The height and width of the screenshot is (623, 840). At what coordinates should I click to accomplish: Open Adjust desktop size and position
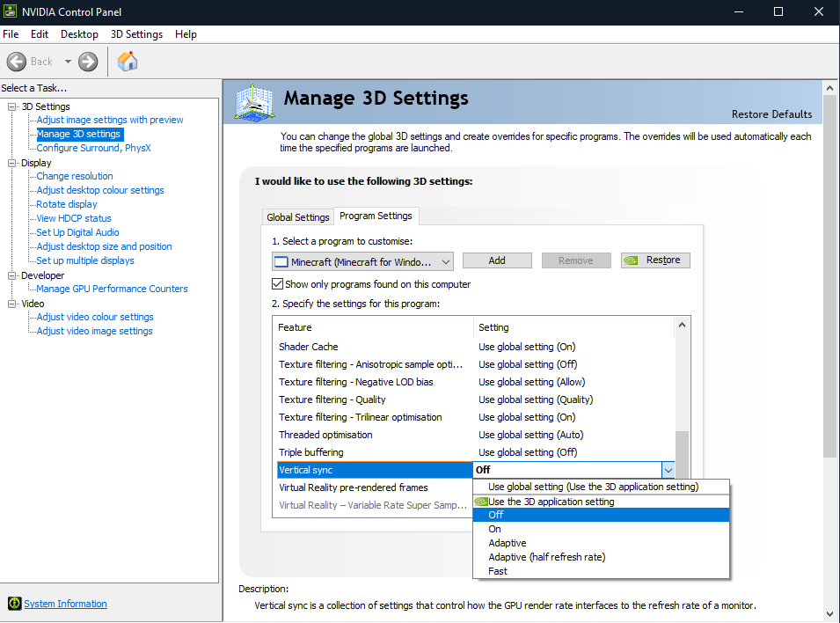[104, 246]
